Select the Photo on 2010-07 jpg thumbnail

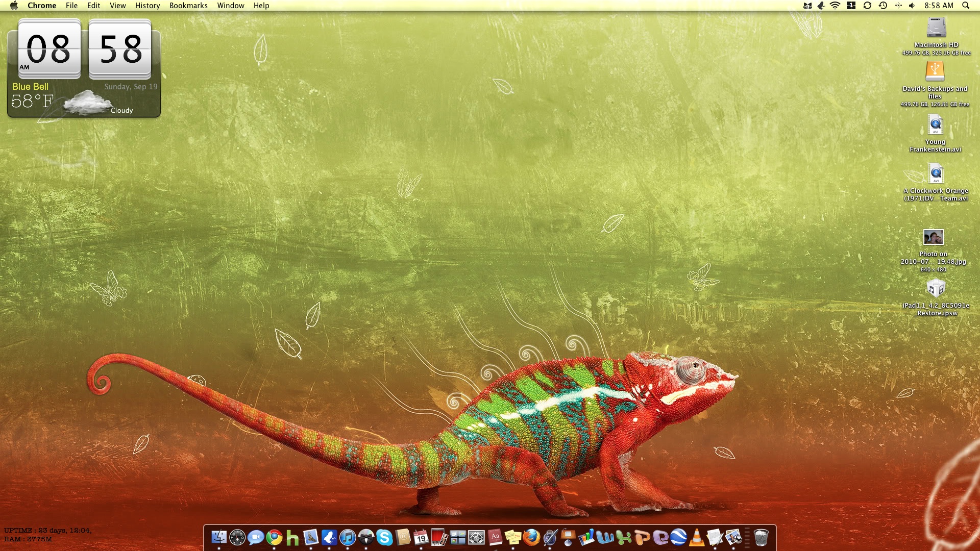[x=933, y=237]
